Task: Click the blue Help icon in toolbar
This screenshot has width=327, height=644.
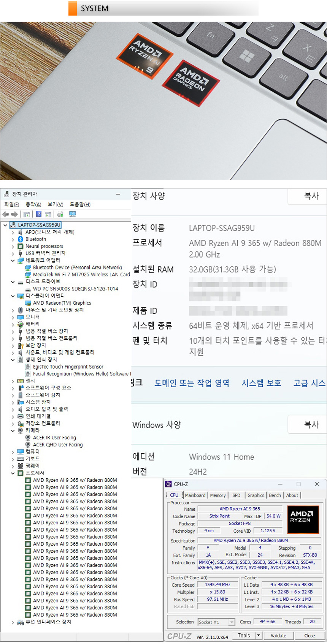Action: [39, 214]
